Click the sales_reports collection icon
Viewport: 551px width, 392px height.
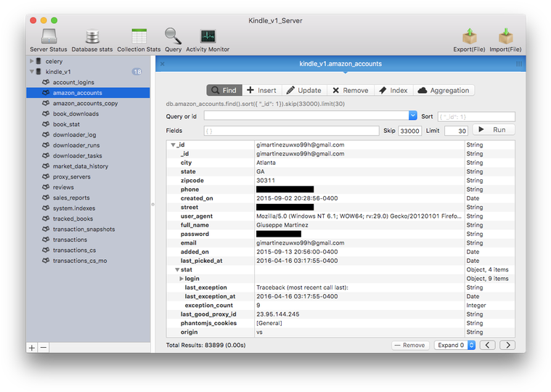click(x=46, y=197)
